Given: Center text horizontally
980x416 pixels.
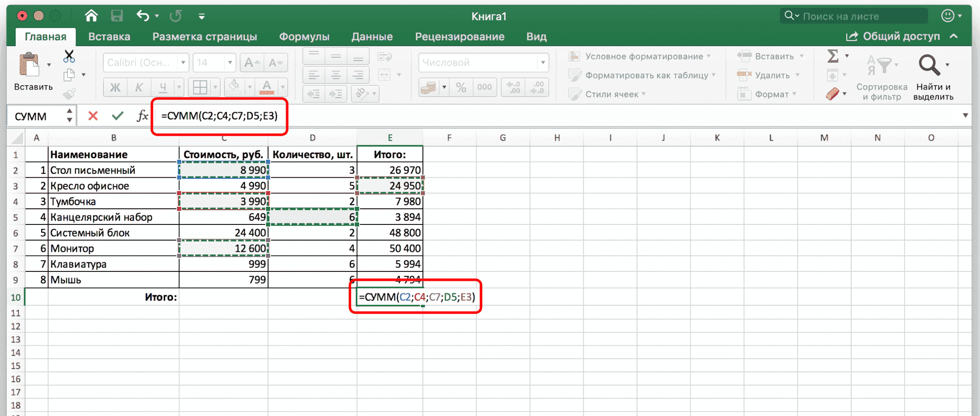Looking at the screenshot, I should pyautogui.click(x=336, y=75).
